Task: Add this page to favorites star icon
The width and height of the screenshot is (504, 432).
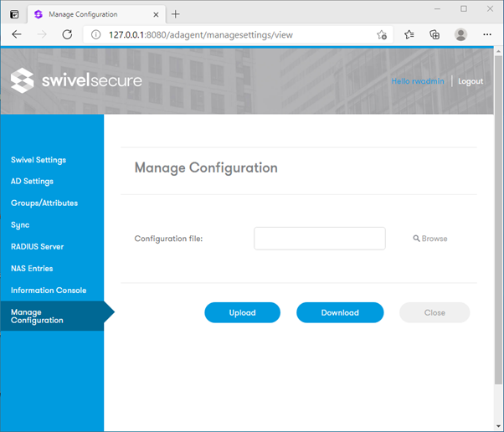Action: 382,34
